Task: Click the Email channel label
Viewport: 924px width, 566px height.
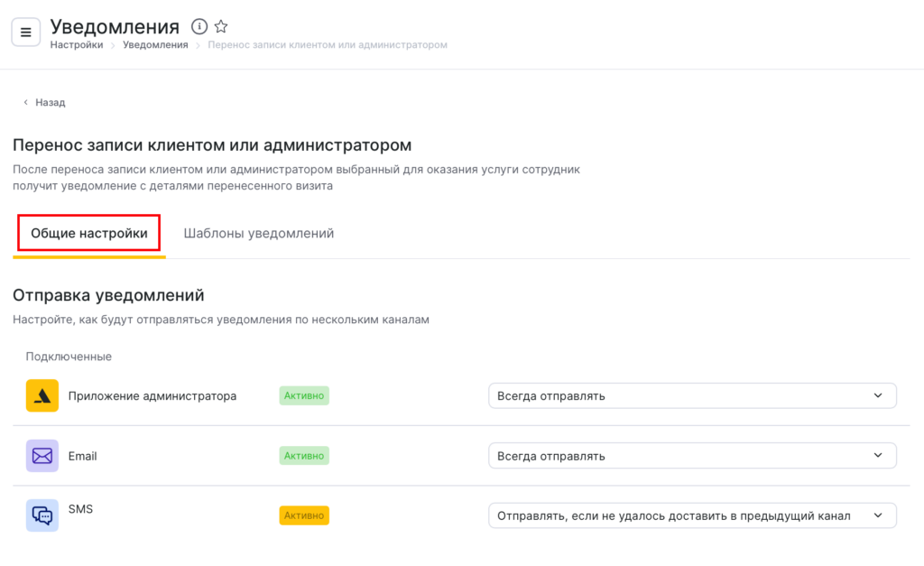Action: point(82,456)
